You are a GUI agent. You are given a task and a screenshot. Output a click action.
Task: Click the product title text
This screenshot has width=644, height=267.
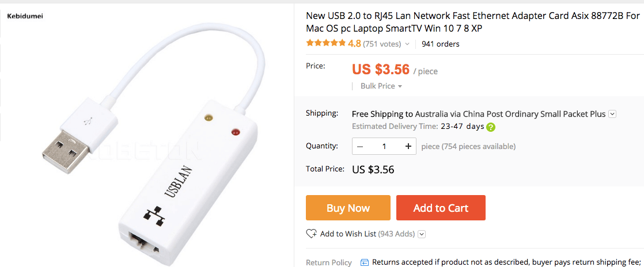pos(472,22)
